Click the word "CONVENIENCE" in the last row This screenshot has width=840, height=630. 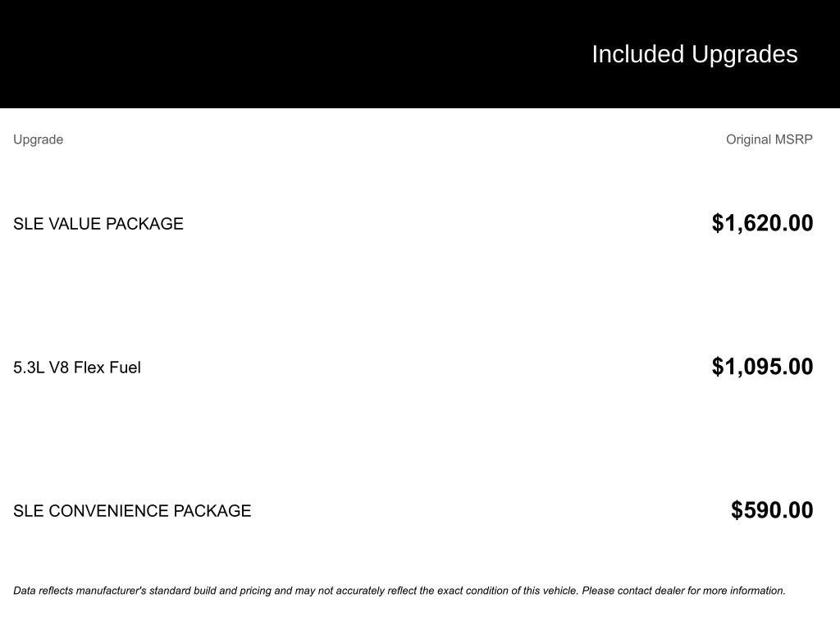click(109, 510)
